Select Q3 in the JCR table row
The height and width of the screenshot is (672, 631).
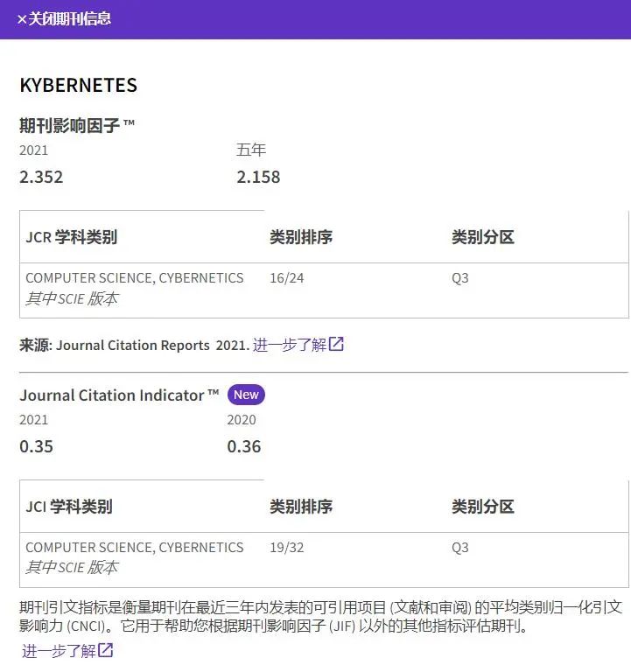pyautogui.click(x=460, y=277)
